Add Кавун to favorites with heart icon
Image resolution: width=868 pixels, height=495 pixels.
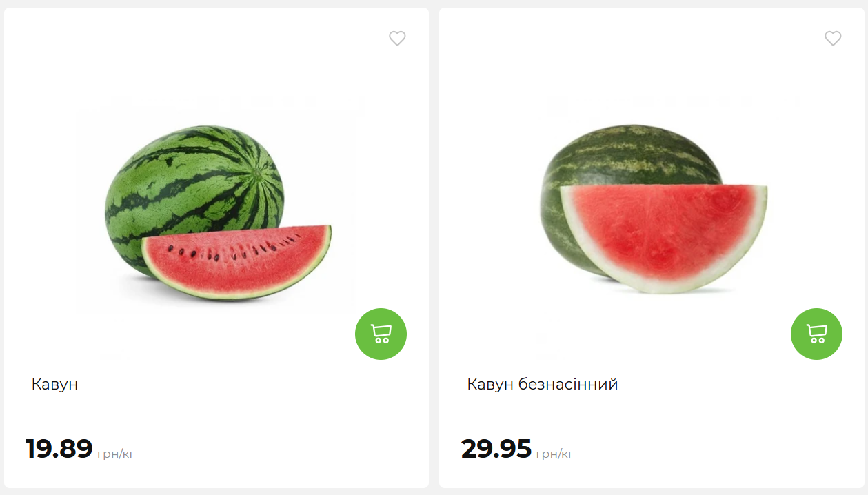(x=397, y=39)
